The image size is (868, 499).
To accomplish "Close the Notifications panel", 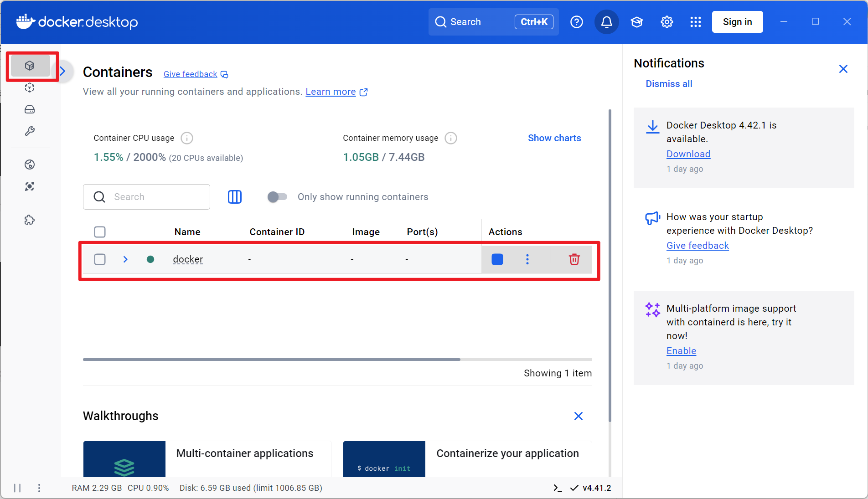I will pos(843,69).
